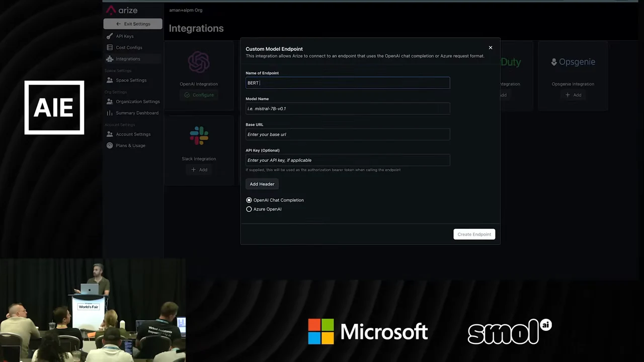
Task: Click Add under Slack Integration
Action: tap(199, 170)
